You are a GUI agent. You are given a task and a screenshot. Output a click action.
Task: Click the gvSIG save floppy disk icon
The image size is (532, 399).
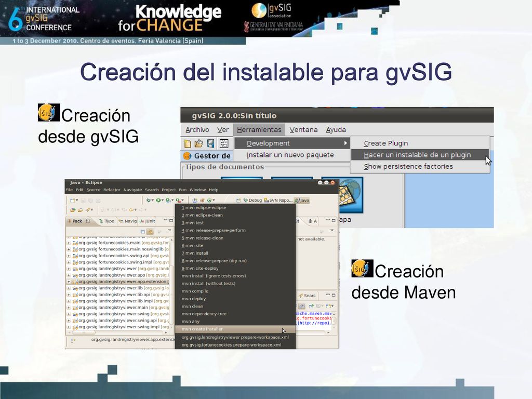(x=211, y=143)
